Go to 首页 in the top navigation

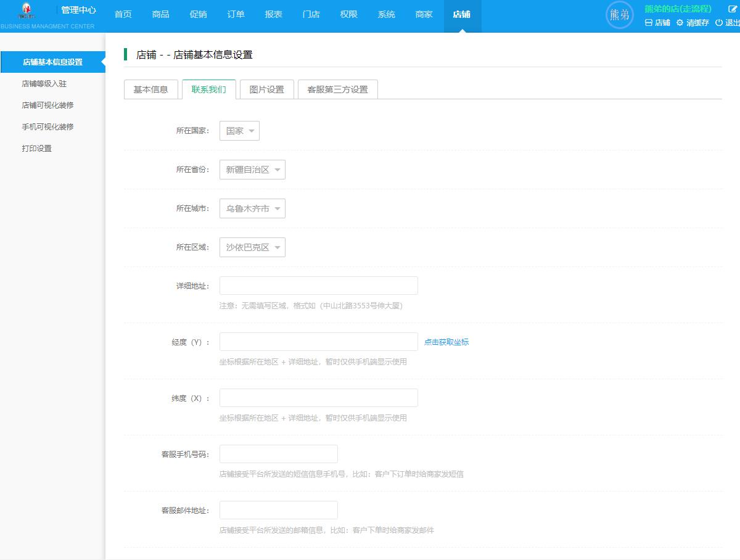tap(123, 14)
